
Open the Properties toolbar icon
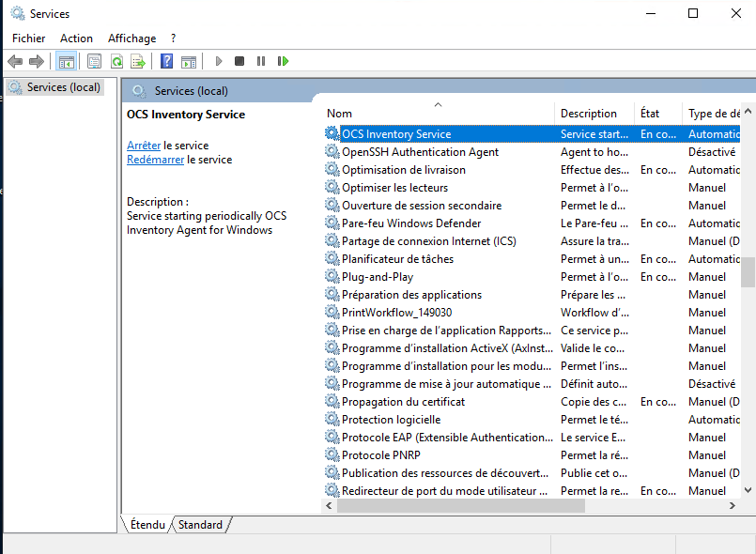[x=95, y=61]
